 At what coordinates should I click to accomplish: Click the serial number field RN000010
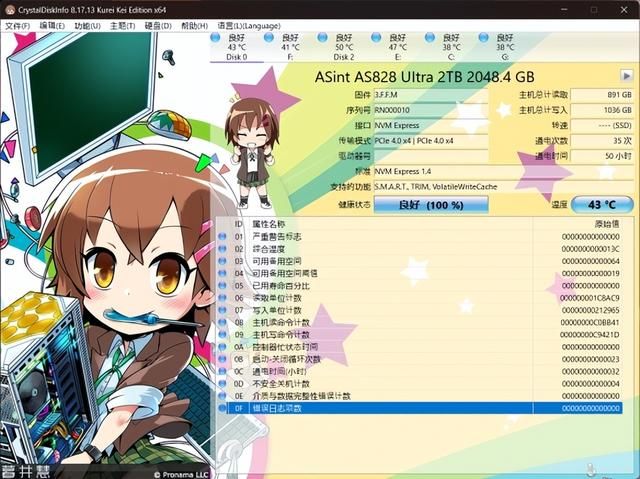pyautogui.click(x=431, y=110)
